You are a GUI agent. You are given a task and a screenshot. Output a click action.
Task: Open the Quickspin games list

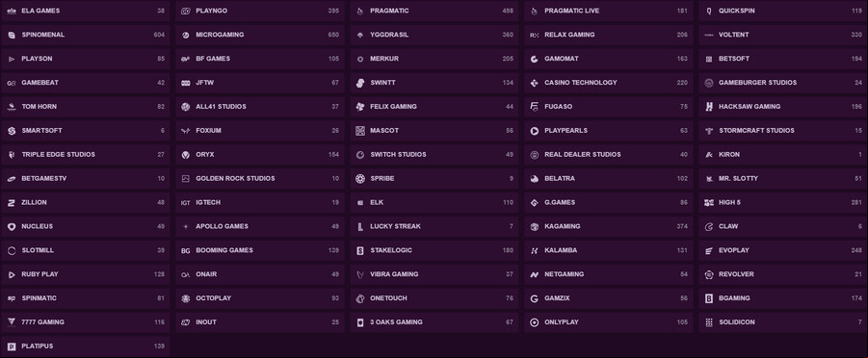pos(783,11)
